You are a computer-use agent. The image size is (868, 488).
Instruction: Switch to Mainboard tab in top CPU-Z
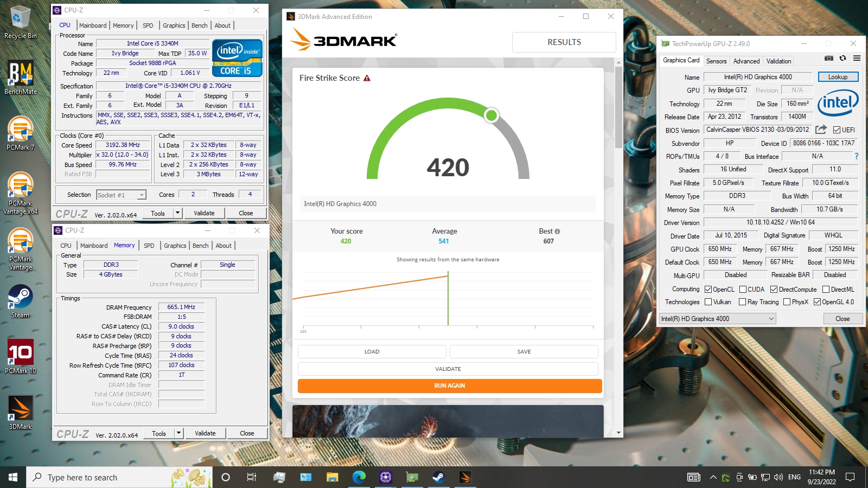click(93, 25)
